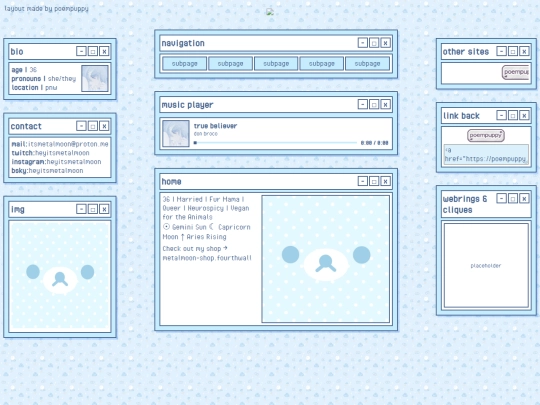The image size is (540, 405).
Task: Minimize the navigation window
Action: click(x=363, y=43)
